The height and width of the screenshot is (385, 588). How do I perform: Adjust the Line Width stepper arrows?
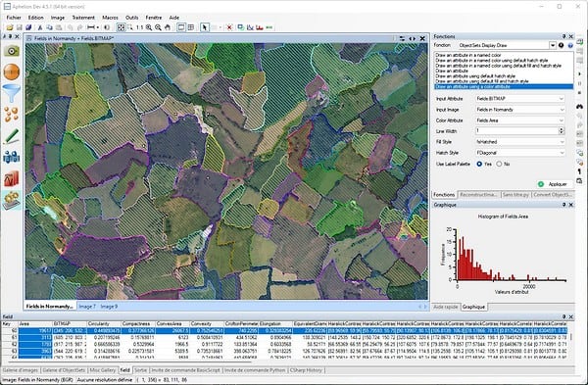[562, 131]
